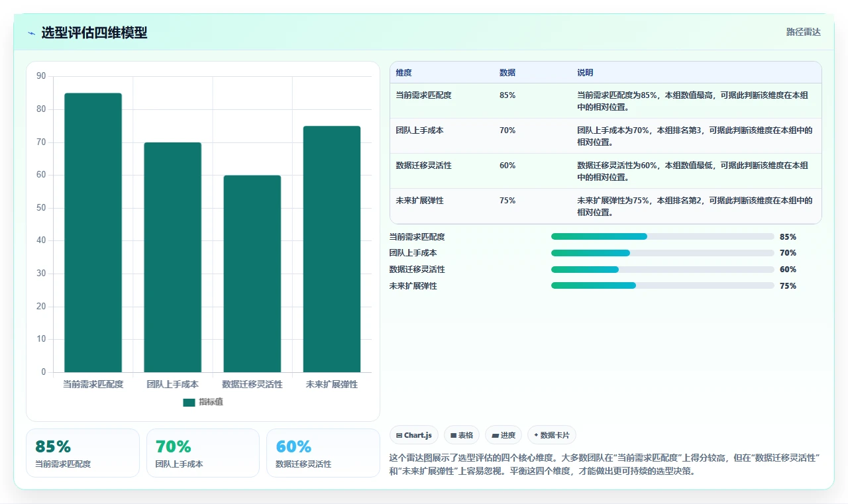Screen dimensions: 848x504
Task: Click the 数据迁移灵活性 progress bar
Action: [662, 270]
